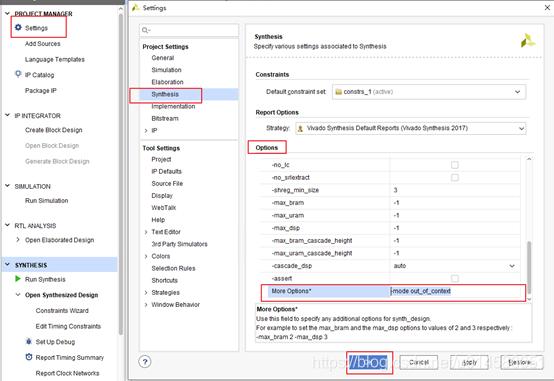Screen dimensions: 554x381
Task: Collapse the RTL ANALYSIS section
Action: [7, 225]
